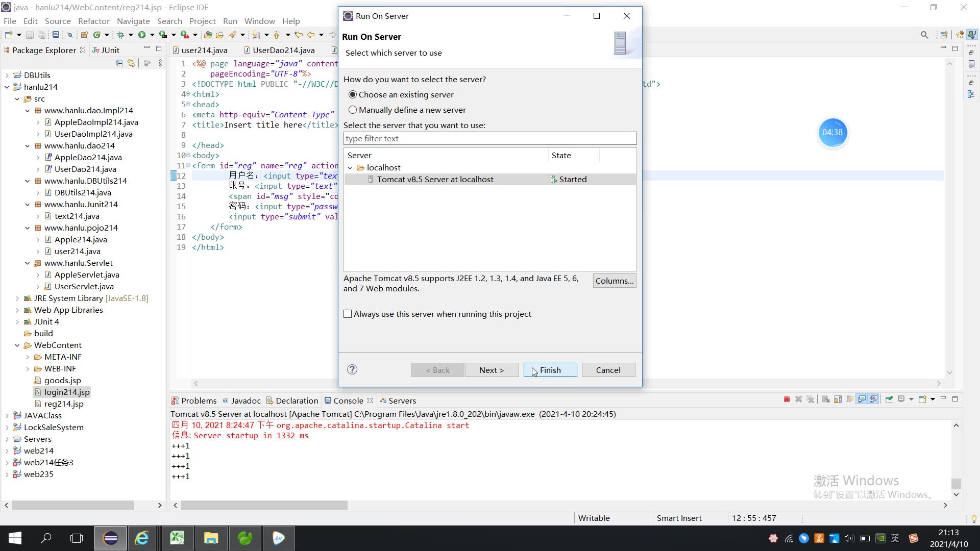Open the Refactor menu

point(93,21)
